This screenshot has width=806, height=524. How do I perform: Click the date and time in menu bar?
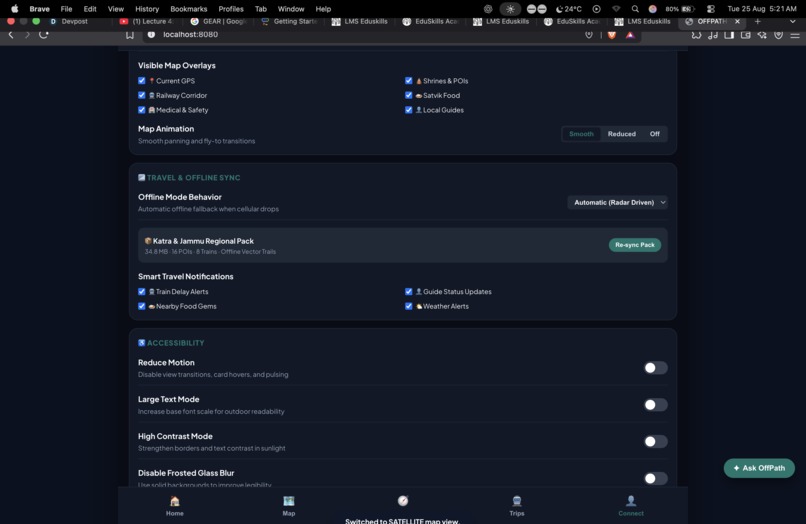(x=762, y=9)
